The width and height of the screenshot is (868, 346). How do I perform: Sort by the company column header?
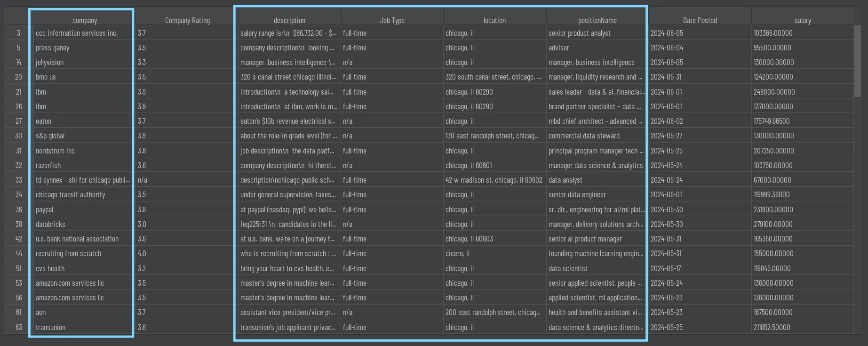click(x=84, y=20)
